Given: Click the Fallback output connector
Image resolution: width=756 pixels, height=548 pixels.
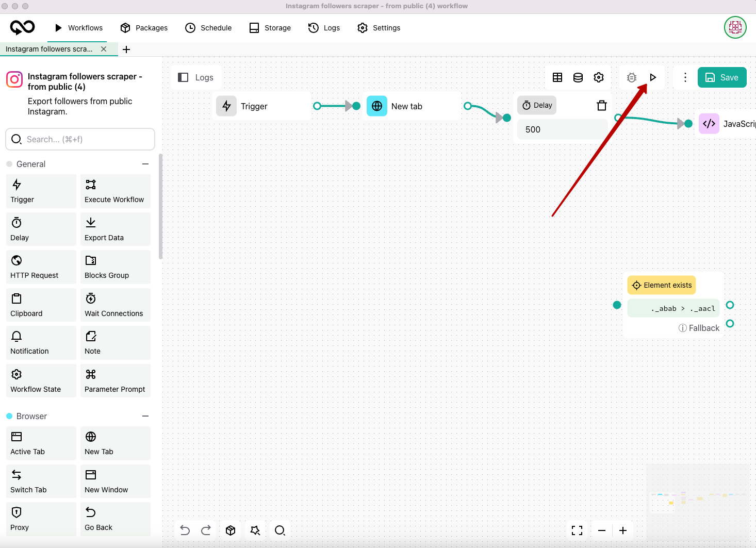Looking at the screenshot, I should [x=730, y=324].
